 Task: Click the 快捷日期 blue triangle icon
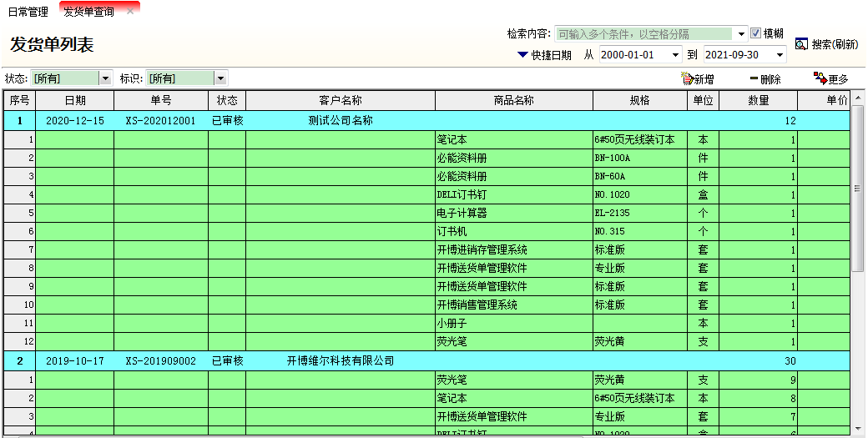[522, 55]
